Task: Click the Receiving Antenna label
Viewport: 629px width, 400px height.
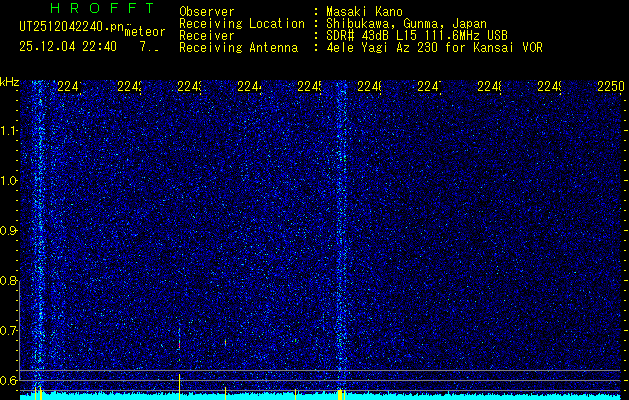Action: click(238, 48)
